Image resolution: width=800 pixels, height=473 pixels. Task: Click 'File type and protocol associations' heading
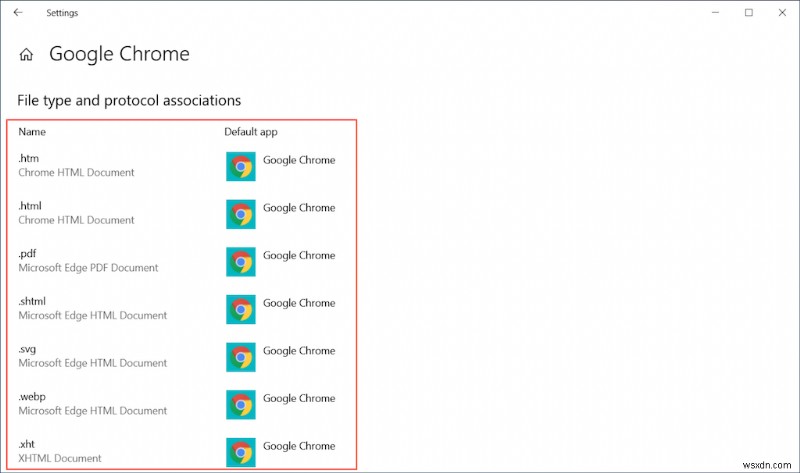point(129,101)
